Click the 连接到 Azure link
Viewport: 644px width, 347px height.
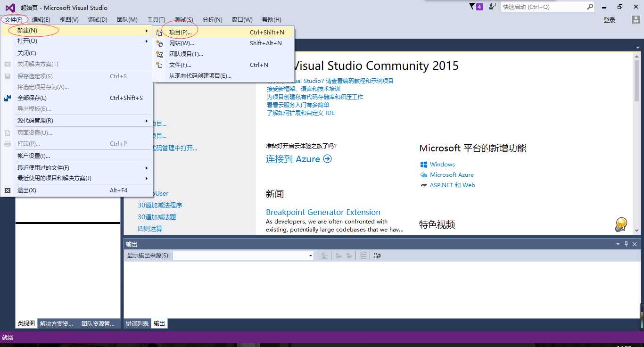coord(293,159)
